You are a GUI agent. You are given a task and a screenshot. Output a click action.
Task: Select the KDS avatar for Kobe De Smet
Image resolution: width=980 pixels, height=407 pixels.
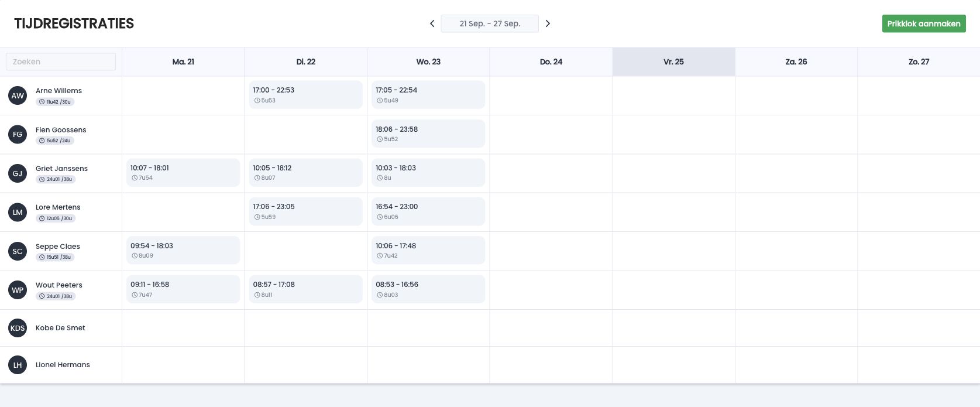pyautogui.click(x=18, y=328)
